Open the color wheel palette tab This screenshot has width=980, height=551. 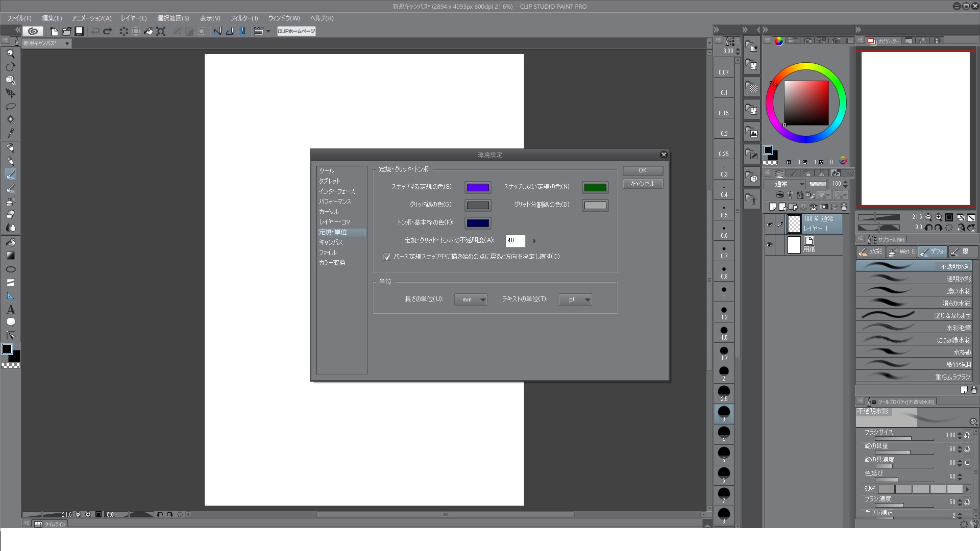pos(778,41)
